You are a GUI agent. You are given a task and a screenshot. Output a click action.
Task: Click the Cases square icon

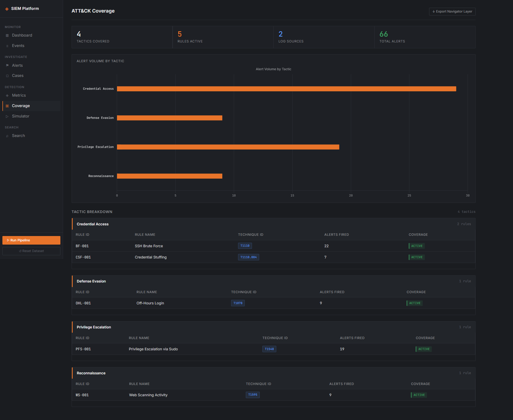(x=7, y=76)
